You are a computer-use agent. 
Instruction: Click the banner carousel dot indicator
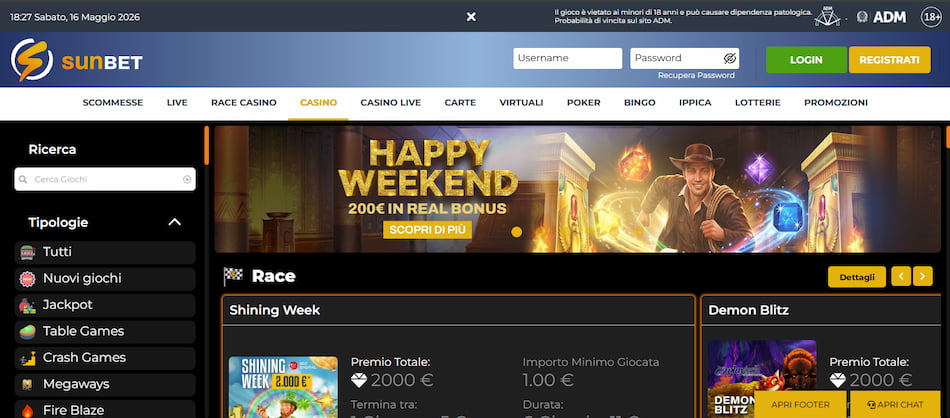point(516,232)
